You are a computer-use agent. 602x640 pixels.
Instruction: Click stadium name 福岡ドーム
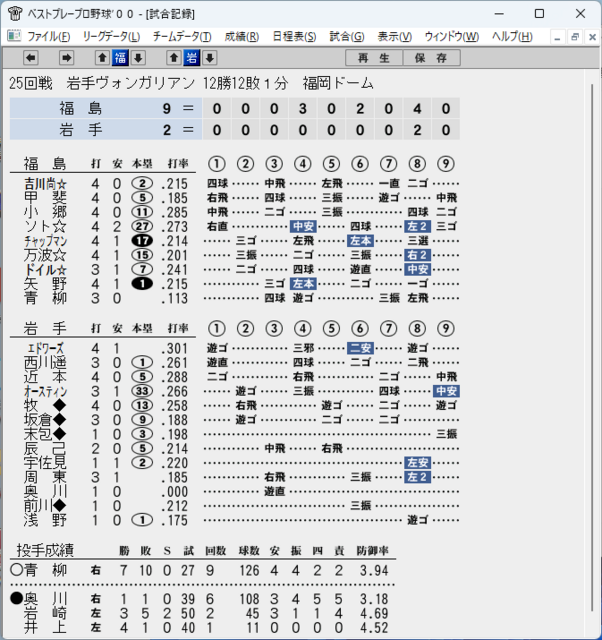[338, 83]
